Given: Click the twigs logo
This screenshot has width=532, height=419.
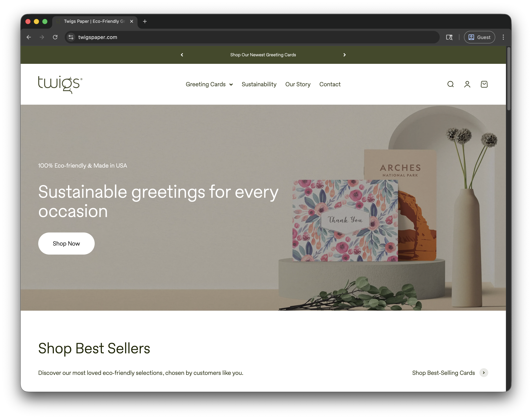Looking at the screenshot, I should click(60, 84).
